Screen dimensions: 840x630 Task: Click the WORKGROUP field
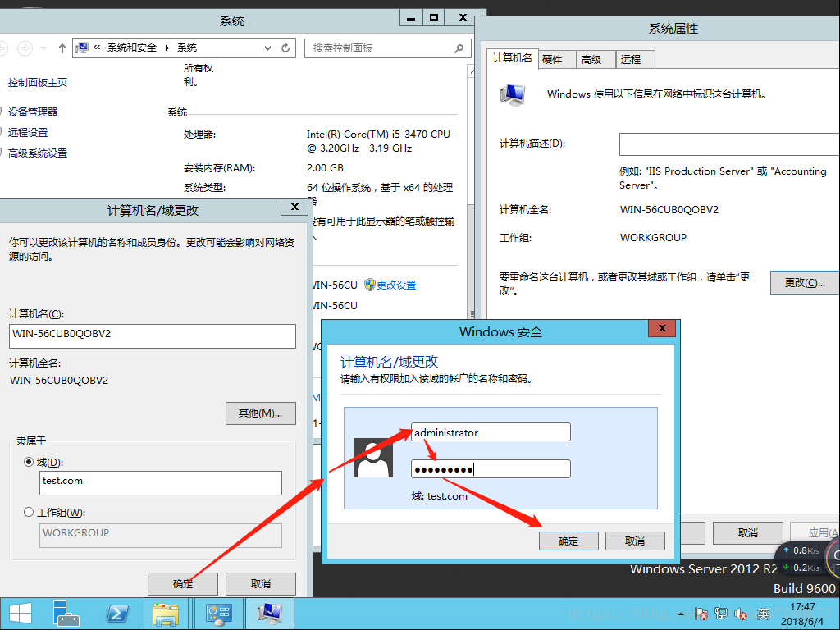(x=161, y=536)
